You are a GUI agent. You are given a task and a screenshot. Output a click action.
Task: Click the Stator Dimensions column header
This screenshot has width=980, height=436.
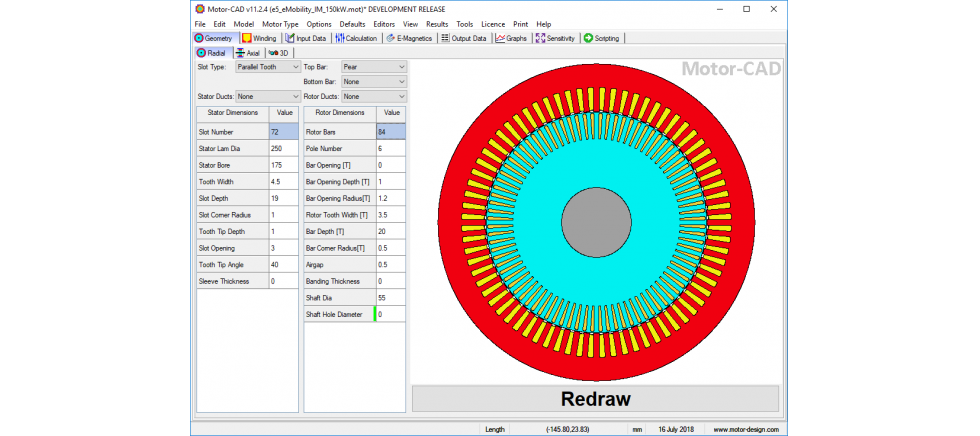[232, 113]
